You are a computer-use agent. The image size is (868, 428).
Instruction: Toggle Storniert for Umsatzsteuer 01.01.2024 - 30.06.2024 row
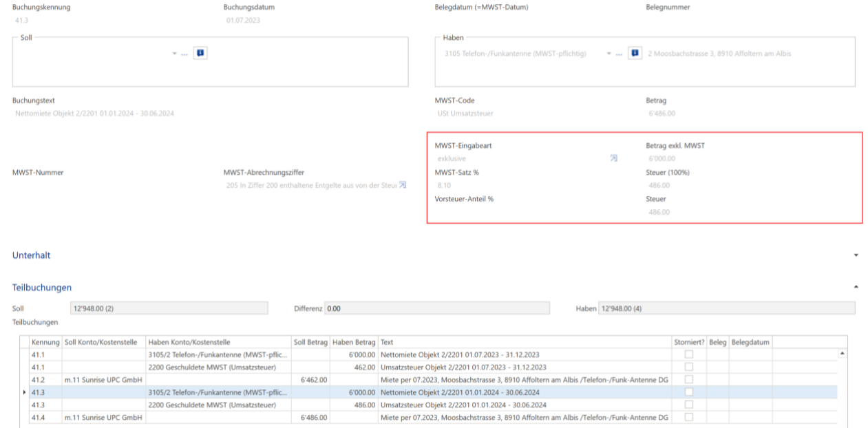[688, 405]
